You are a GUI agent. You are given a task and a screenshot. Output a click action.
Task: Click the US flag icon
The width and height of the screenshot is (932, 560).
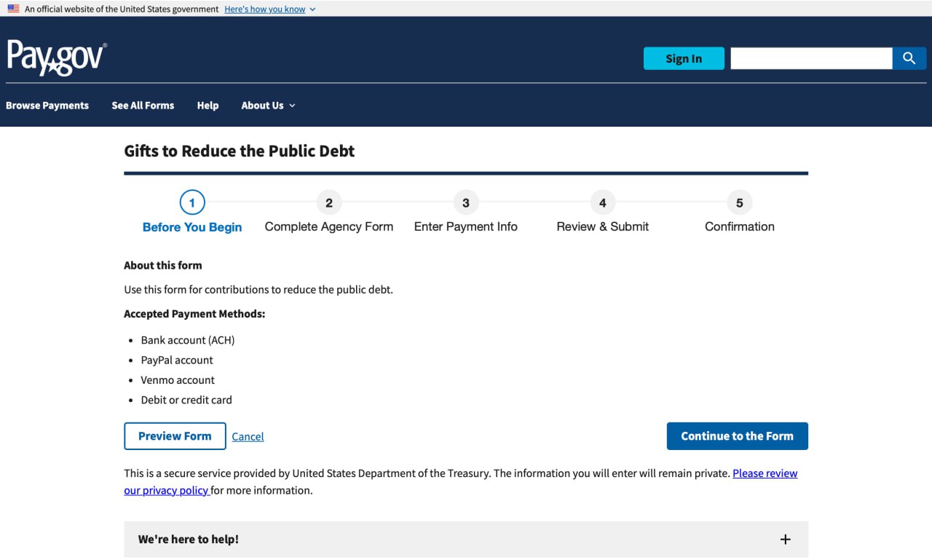(13, 9)
